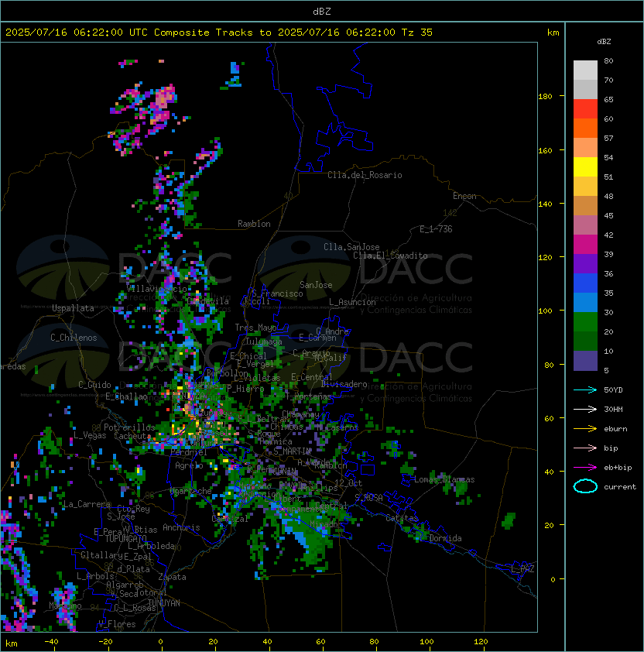This screenshot has width=644, height=652.
Task: Select the light blue 30-35 dBZ swatch
Action: (585, 302)
